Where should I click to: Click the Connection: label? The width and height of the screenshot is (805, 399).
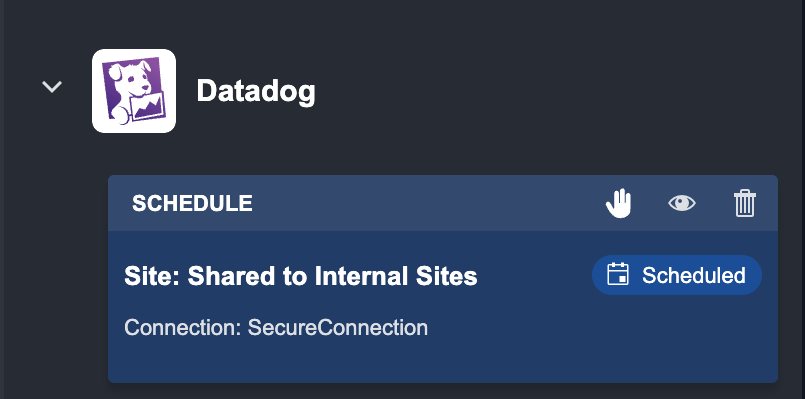point(183,327)
